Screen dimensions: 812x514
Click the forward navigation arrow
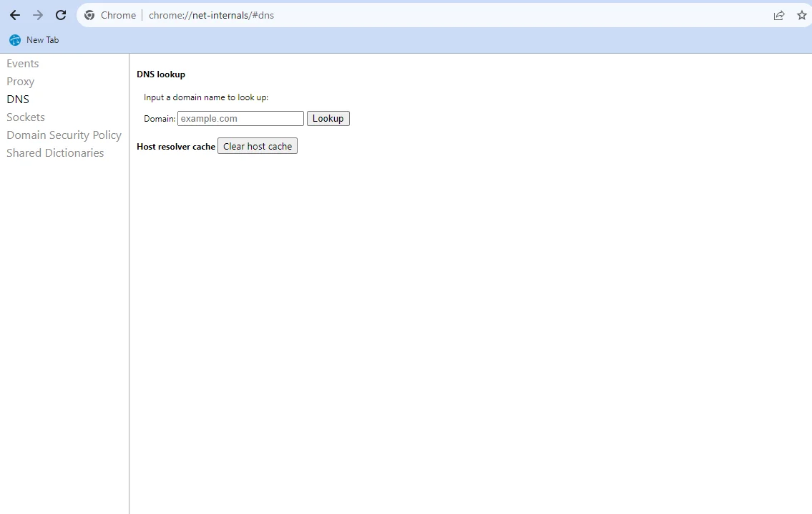38,15
